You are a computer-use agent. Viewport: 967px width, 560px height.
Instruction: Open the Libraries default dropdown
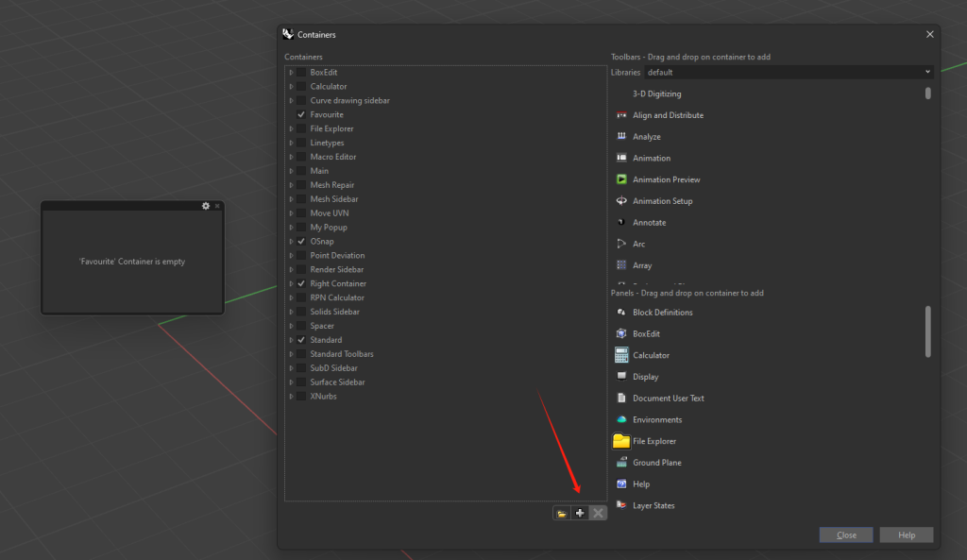(x=789, y=72)
